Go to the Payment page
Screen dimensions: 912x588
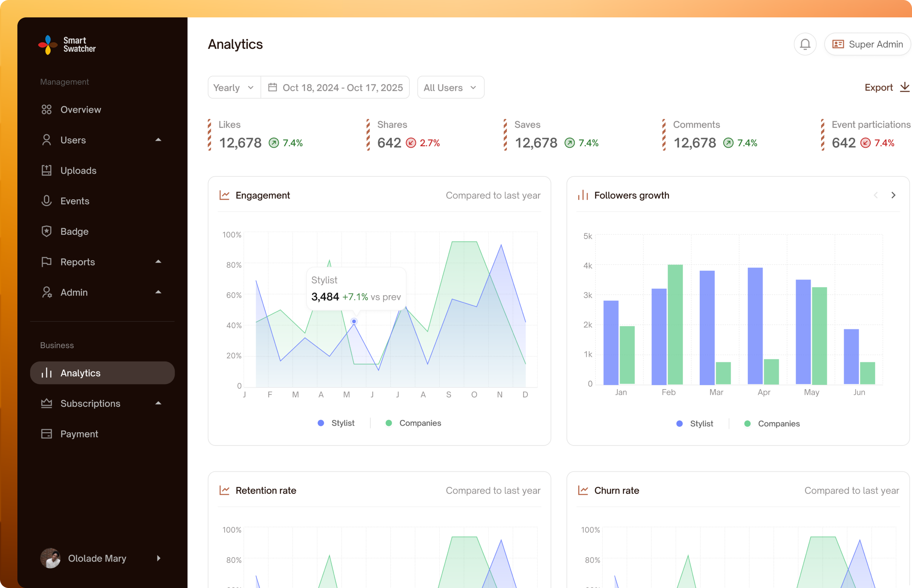[x=79, y=434]
